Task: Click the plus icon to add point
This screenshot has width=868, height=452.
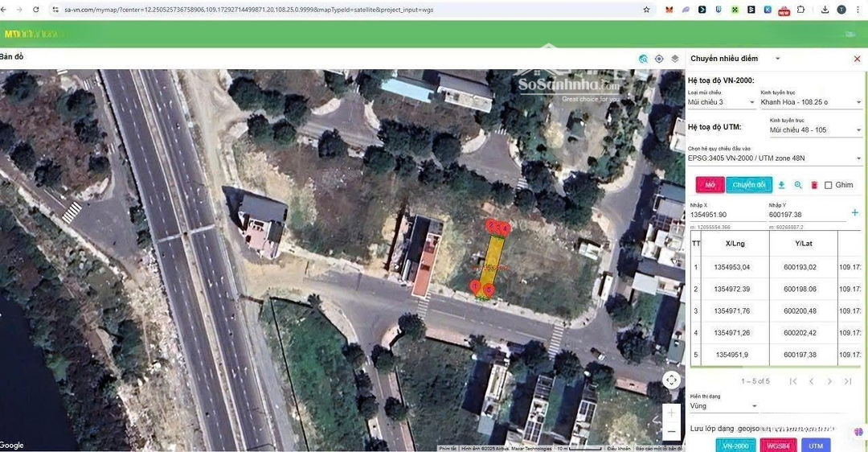Action: 854,213
